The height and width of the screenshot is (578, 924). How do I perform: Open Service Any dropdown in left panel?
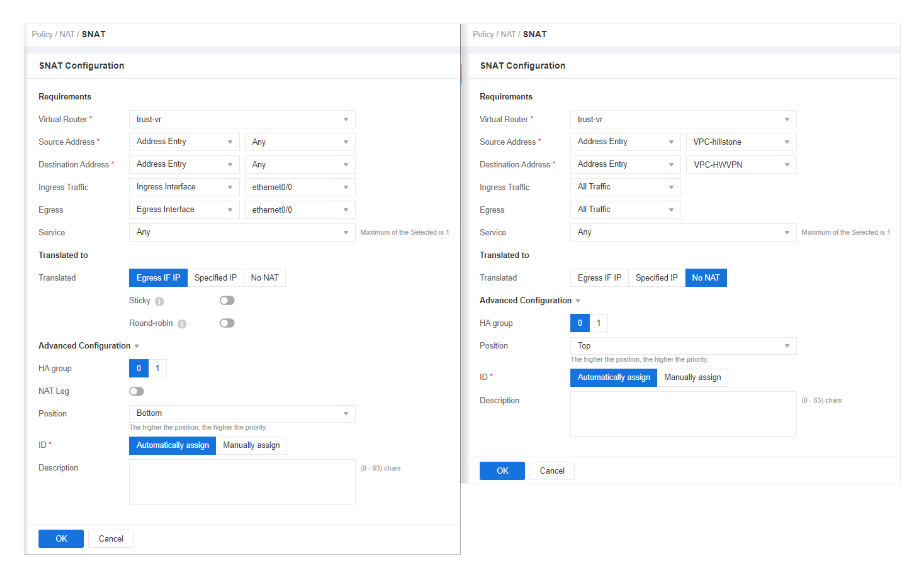(x=242, y=232)
